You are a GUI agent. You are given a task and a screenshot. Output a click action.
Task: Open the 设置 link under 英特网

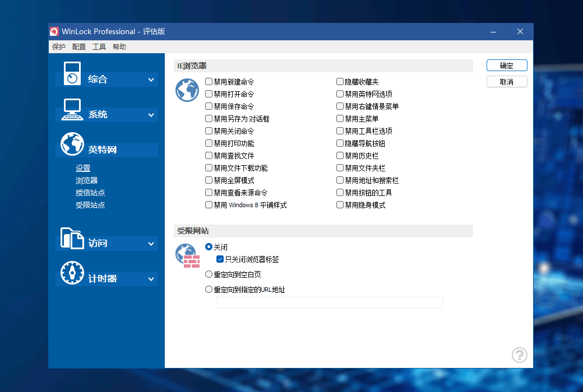[x=83, y=169]
